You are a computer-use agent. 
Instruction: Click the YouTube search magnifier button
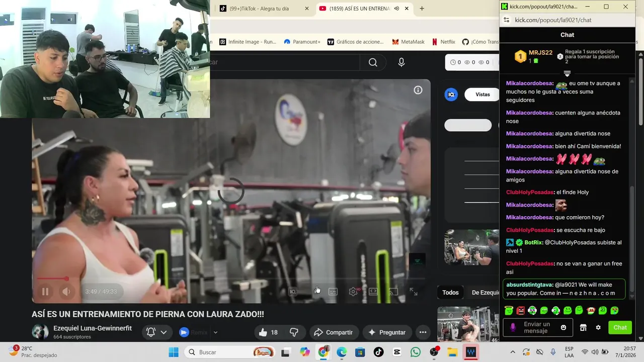(x=373, y=62)
